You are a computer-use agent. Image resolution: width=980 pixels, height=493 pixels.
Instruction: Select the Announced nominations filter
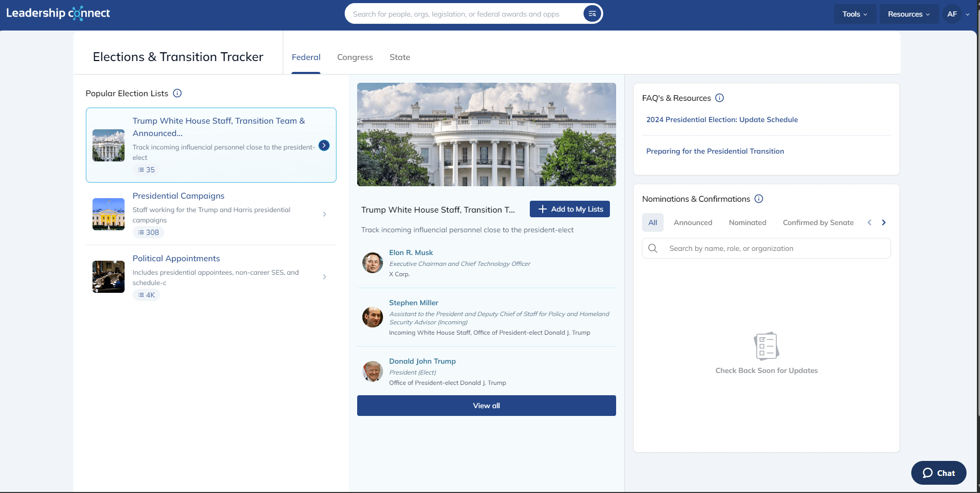[x=693, y=222]
